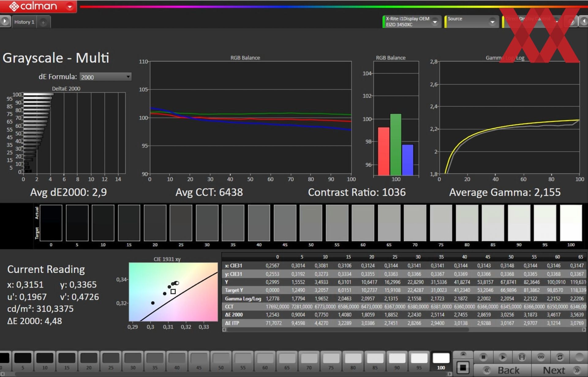This screenshot has width=588, height=377.
Task: Select the 55 percent gray level button
Action: [x=243, y=361]
